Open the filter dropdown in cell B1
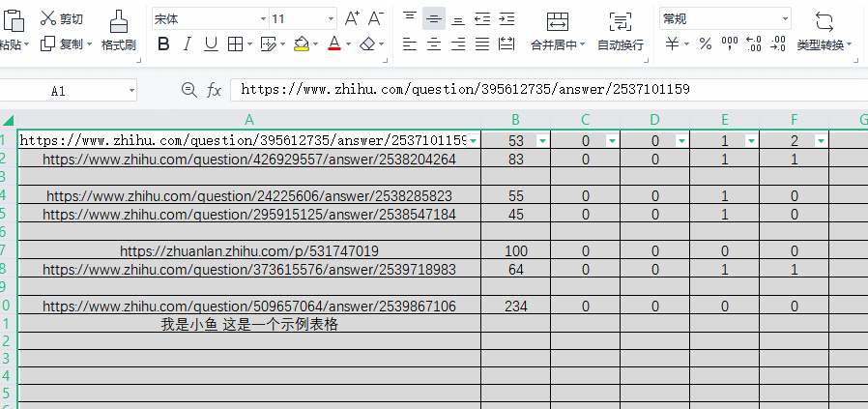This screenshot has width=868, height=409. point(542,141)
